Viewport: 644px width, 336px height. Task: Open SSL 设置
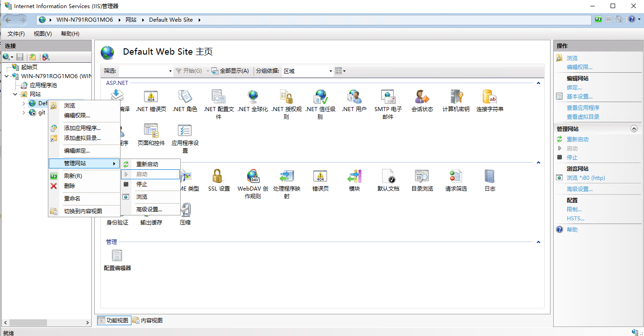219,177
